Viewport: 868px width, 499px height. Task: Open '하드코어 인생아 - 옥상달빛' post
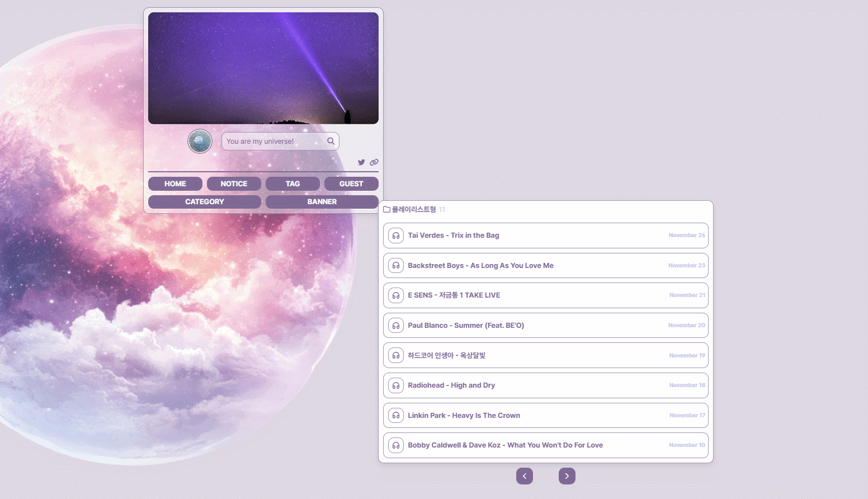coord(446,355)
